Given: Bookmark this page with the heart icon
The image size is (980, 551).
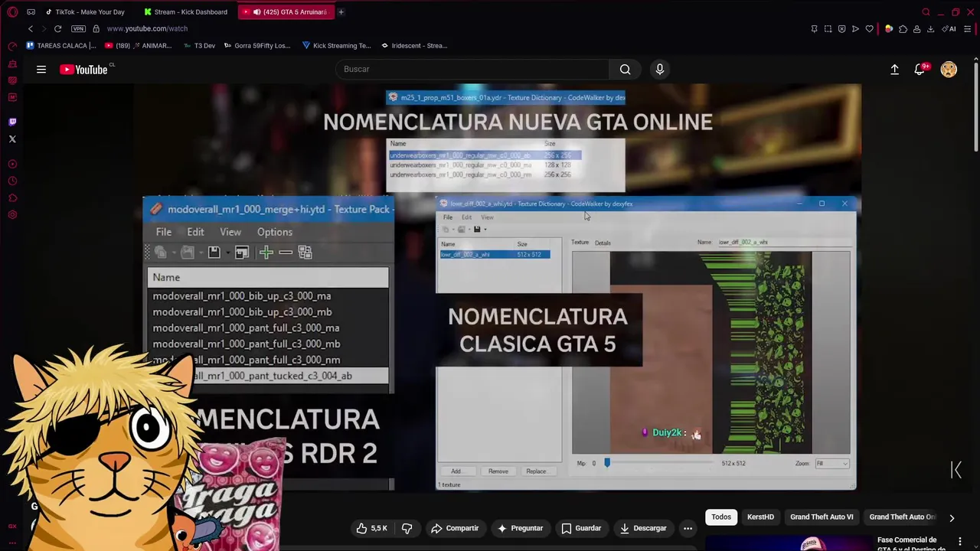Looking at the screenshot, I should 870,29.
